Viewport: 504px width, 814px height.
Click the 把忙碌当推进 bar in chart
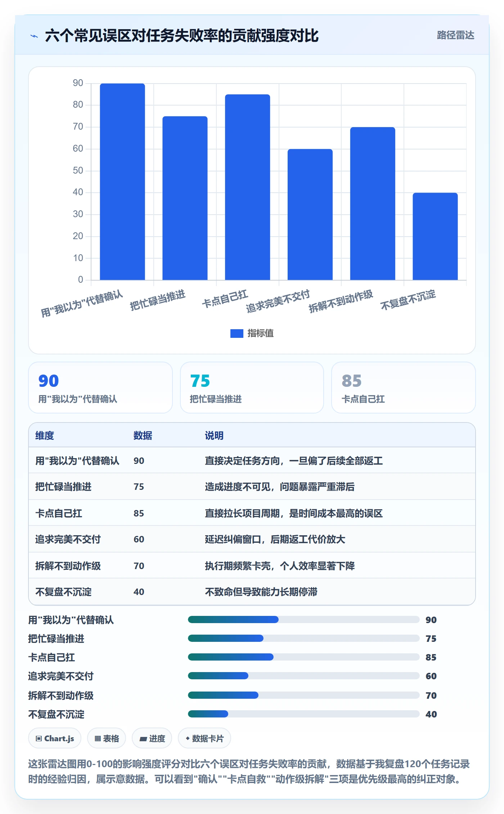pyautogui.click(x=185, y=198)
